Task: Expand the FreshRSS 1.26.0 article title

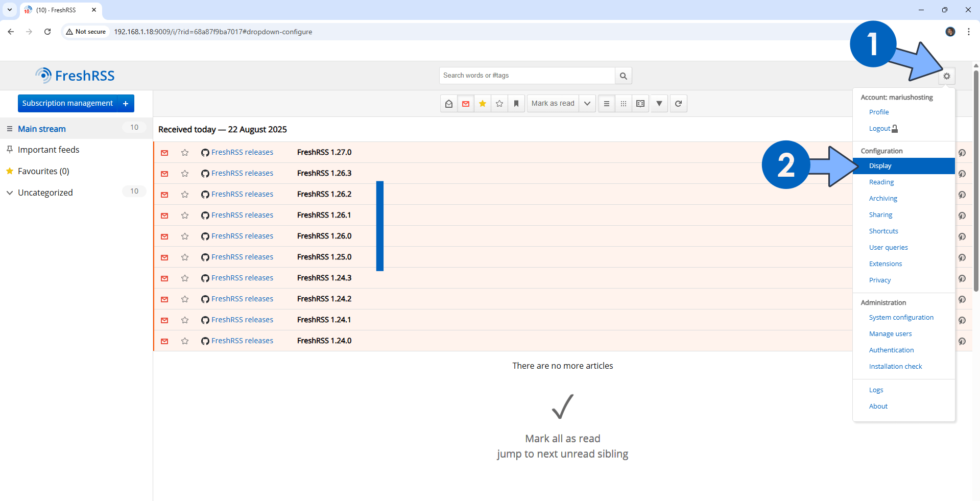Action: click(324, 236)
